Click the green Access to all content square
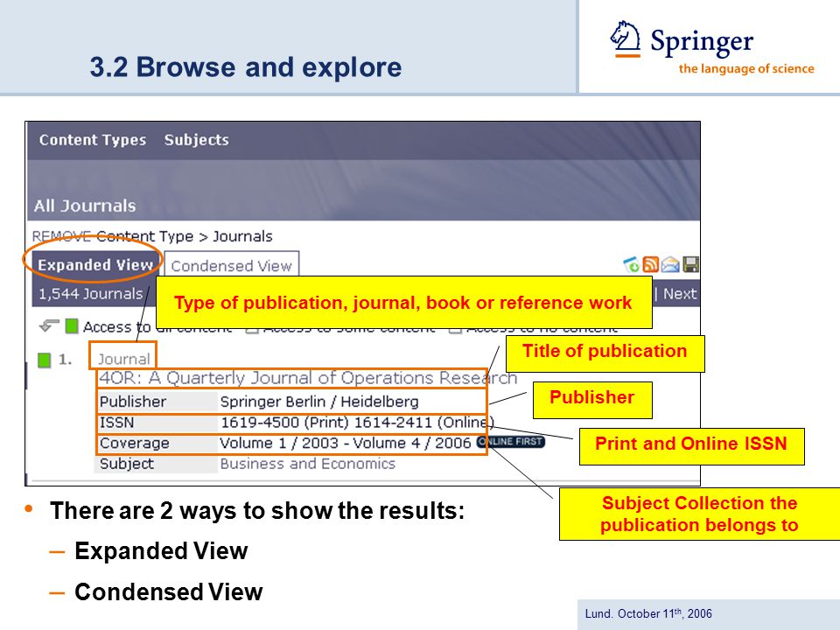The height and width of the screenshot is (630, 840). click(71, 325)
